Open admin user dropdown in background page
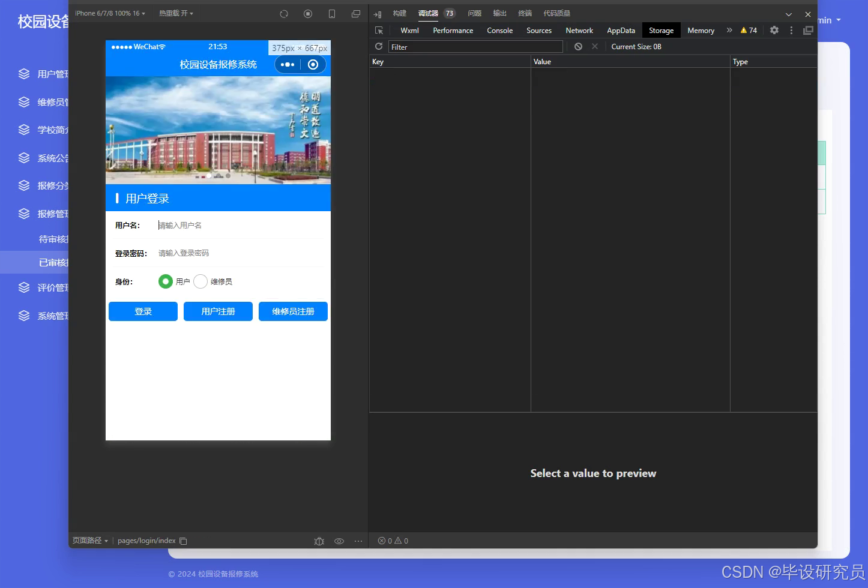This screenshot has height=588, width=868. pyautogui.click(x=829, y=20)
